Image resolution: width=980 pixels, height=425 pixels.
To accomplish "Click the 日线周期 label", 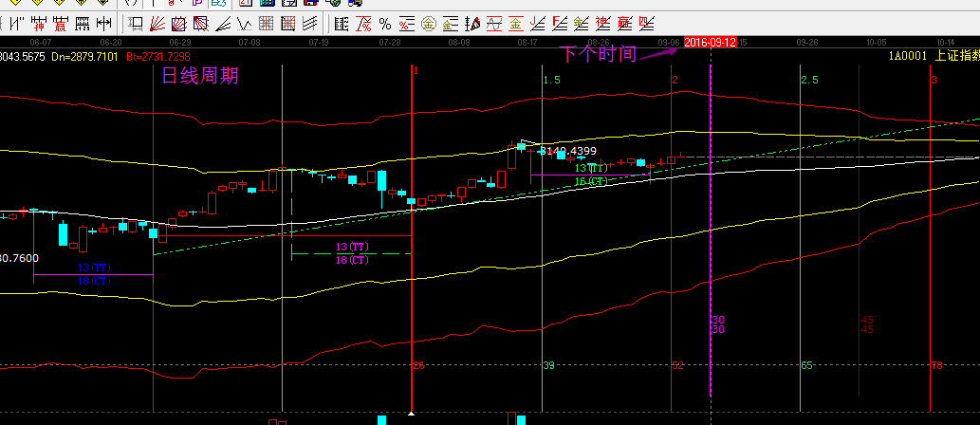I will point(200,76).
